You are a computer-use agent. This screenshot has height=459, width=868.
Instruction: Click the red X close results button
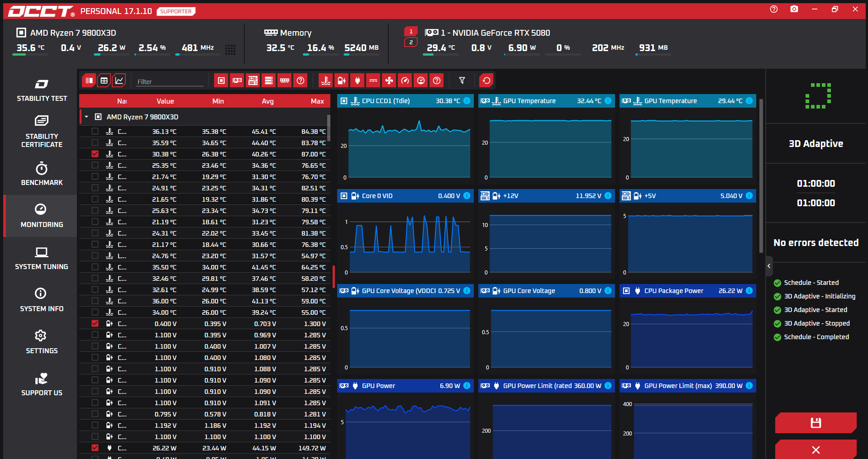[x=816, y=450]
